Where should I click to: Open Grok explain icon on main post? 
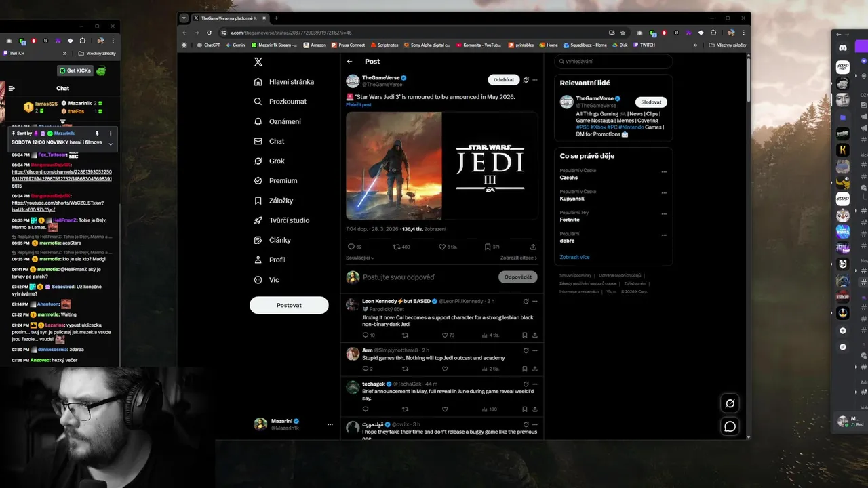click(x=526, y=80)
